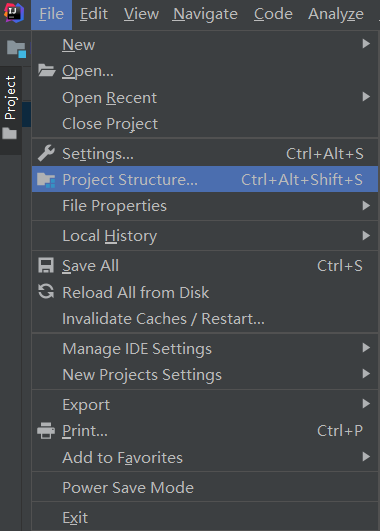Click the floppy disk Save All icon
The height and width of the screenshot is (531, 380).
(x=46, y=266)
